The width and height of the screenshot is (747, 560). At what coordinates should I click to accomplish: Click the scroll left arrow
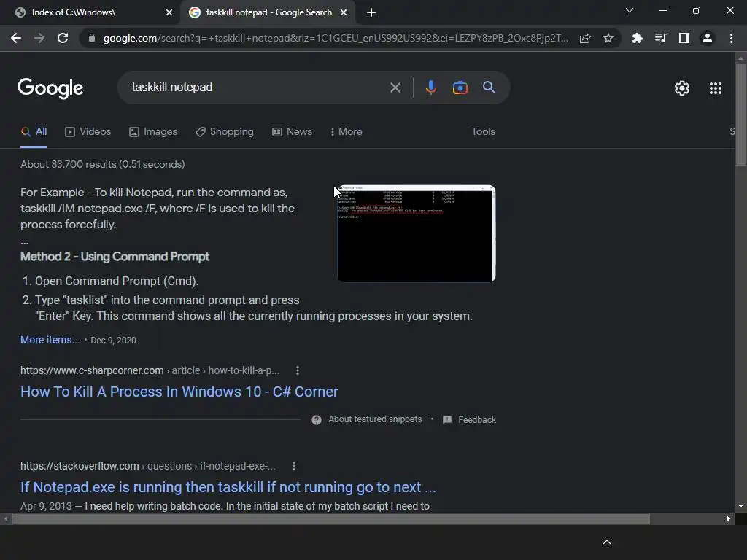(x=6, y=519)
